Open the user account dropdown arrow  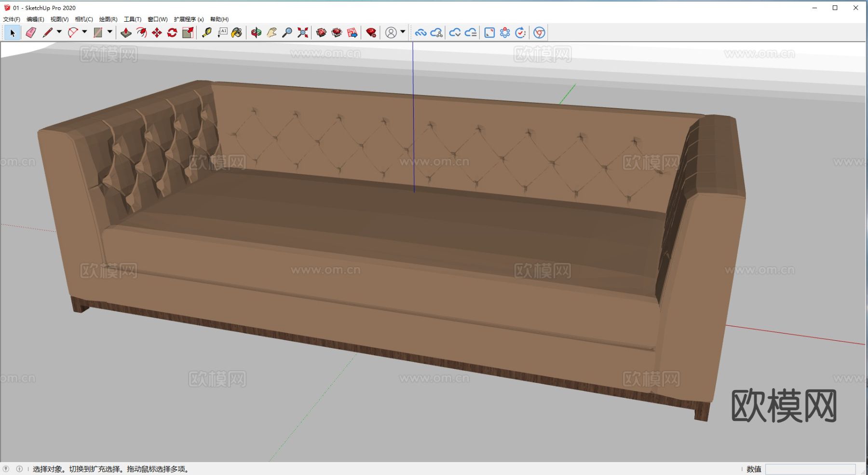tap(403, 32)
